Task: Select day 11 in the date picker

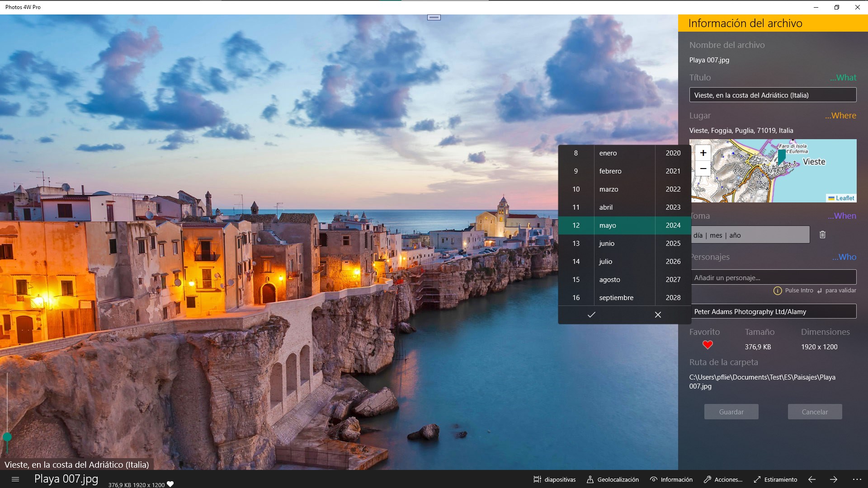Action: 576,207
